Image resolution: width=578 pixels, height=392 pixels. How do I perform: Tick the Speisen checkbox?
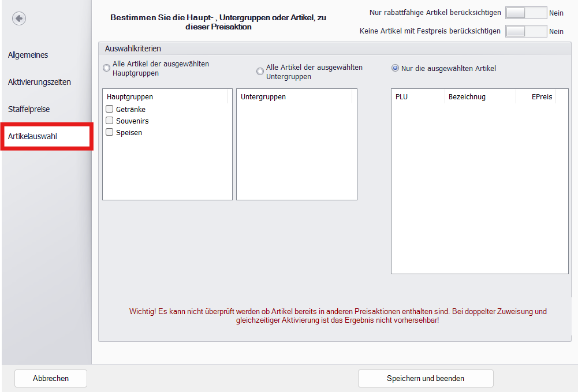(x=110, y=132)
